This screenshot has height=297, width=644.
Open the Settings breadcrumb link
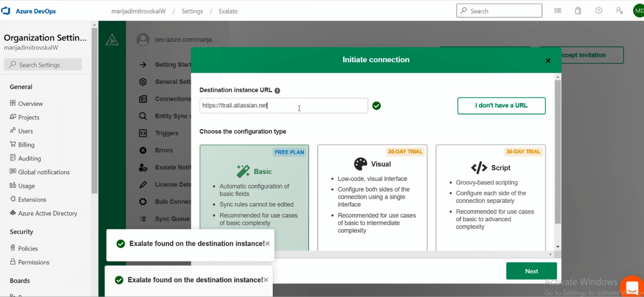point(192,11)
